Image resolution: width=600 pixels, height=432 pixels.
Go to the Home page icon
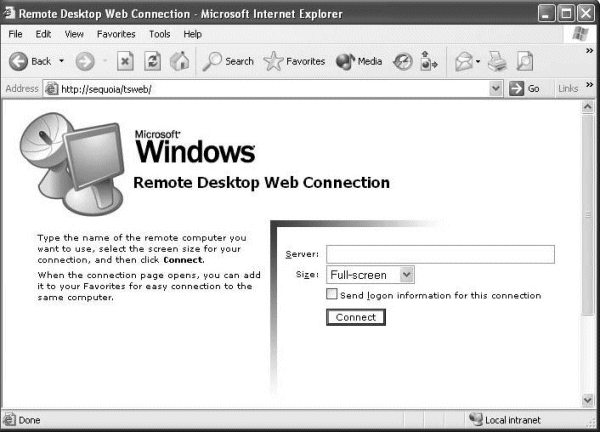click(x=179, y=61)
